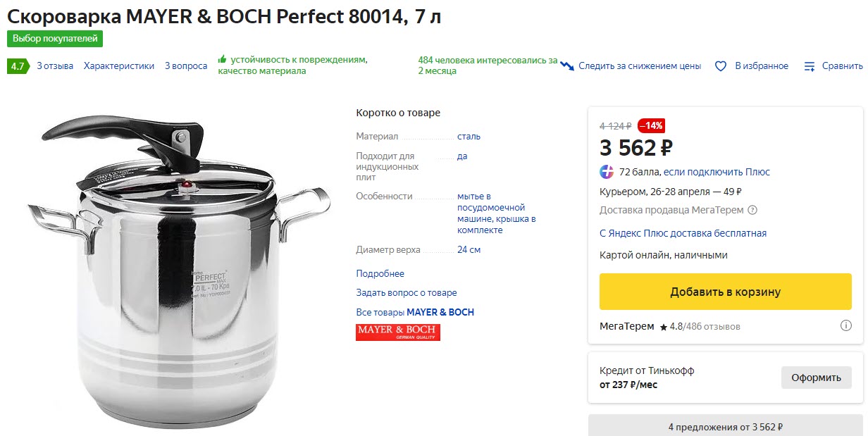
Task: Click the compare list icon
Action: (810, 66)
